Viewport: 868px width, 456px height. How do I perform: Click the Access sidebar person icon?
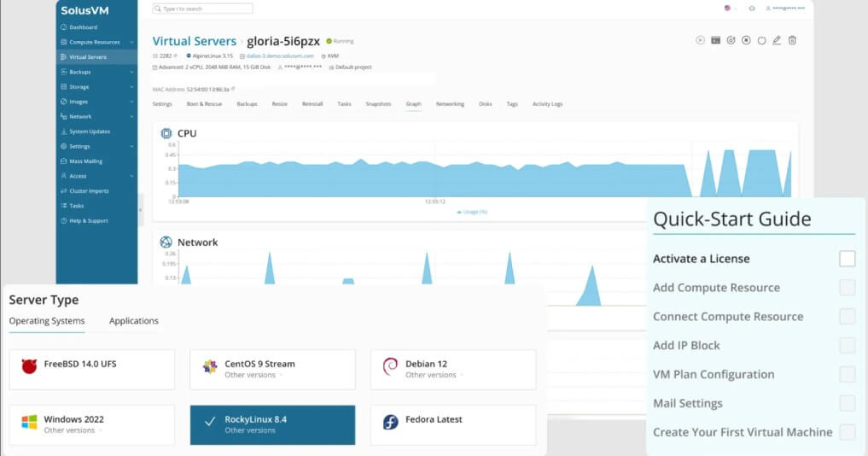pos(64,176)
